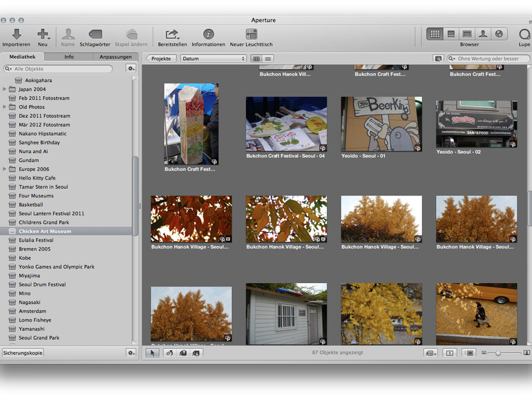Open the Datum sort dropdown
This screenshot has width=532, height=399.
pyautogui.click(x=213, y=59)
